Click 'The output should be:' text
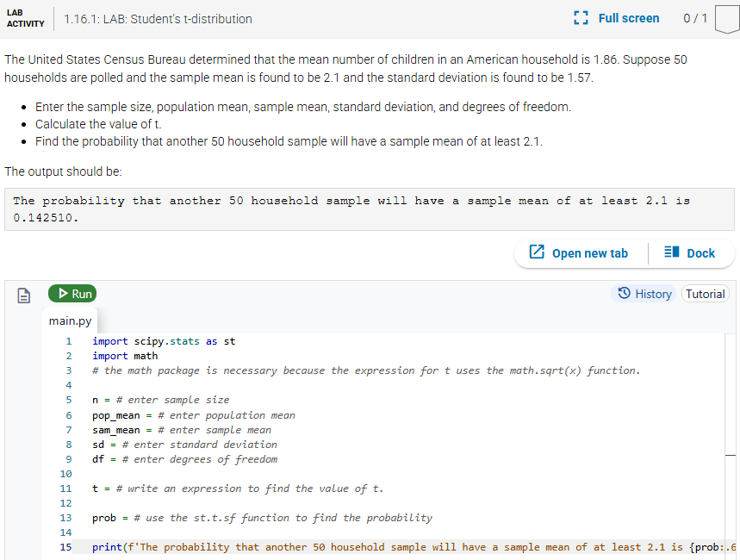740x560 pixels. coord(63,171)
